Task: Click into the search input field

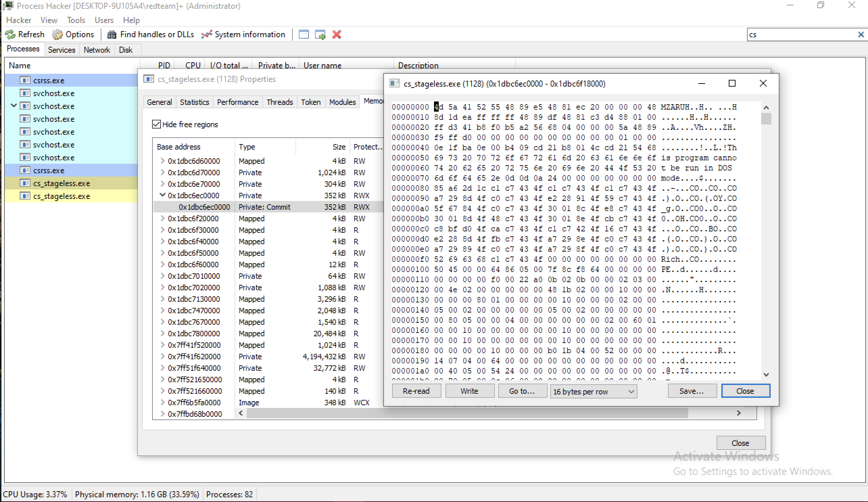Action: (802, 35)
